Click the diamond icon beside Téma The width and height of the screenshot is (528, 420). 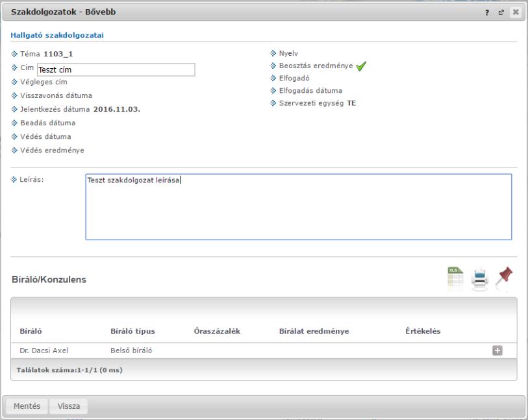click(14, 54)
